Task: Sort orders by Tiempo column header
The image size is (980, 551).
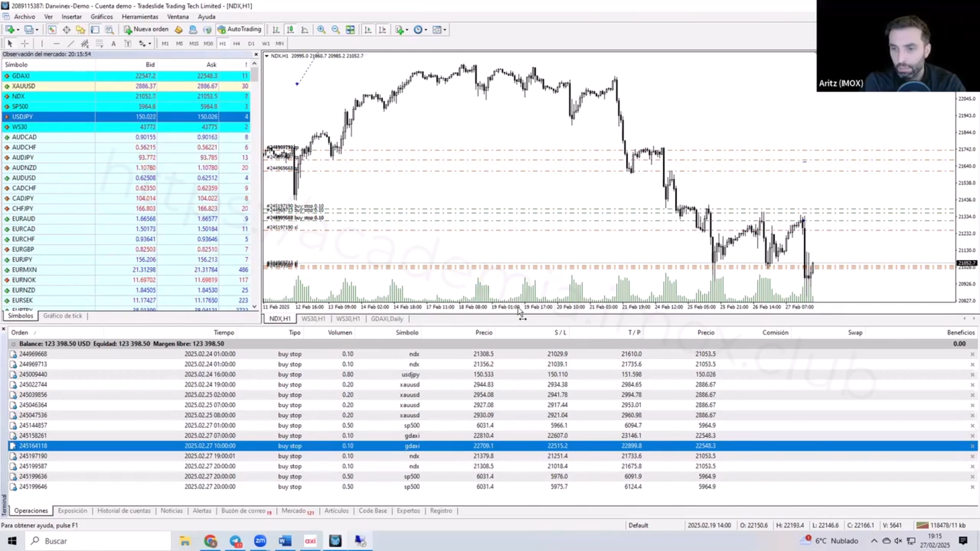Action: [x=224, y=333]
